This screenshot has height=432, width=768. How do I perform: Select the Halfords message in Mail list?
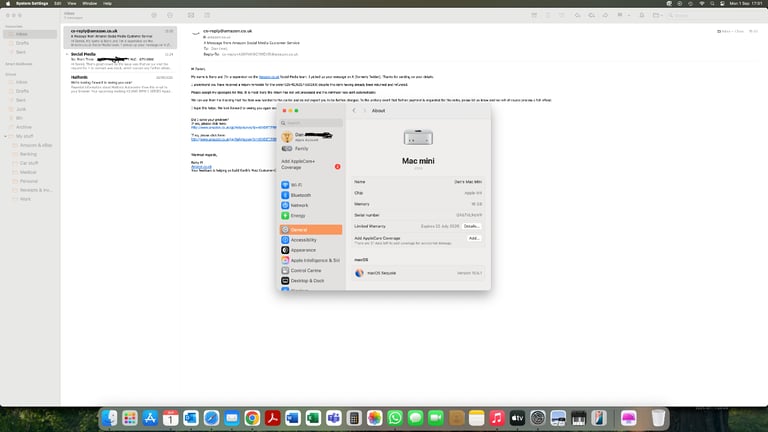[x=120, y=84]
